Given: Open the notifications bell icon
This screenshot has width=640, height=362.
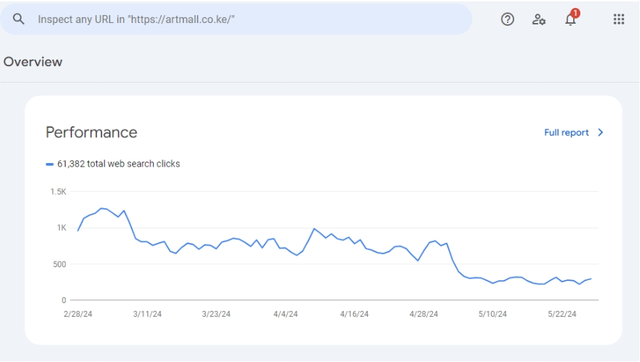Looking at the screenshot, I should pyautogui.click(x=570, y=20).
